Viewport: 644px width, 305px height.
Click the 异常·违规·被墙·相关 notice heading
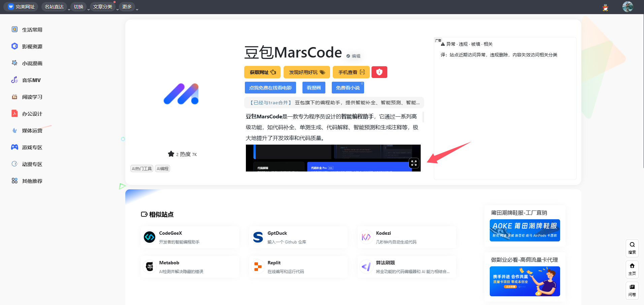point(467,44)
